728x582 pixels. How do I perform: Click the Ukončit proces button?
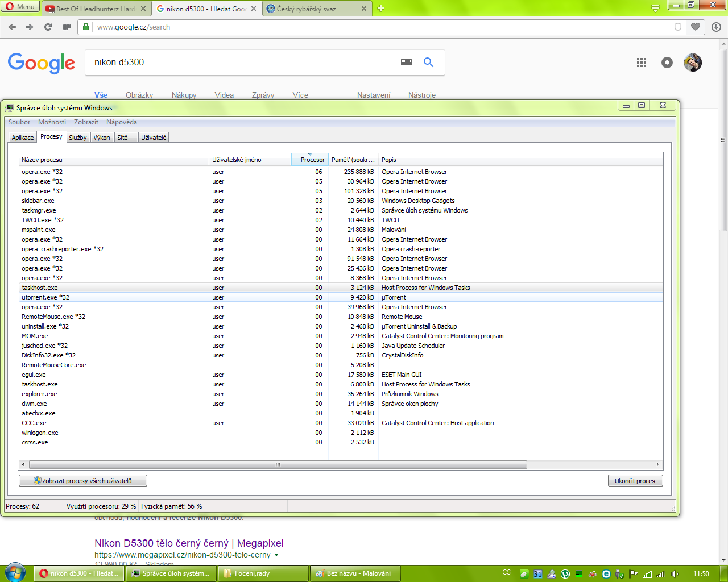(635, 481)
